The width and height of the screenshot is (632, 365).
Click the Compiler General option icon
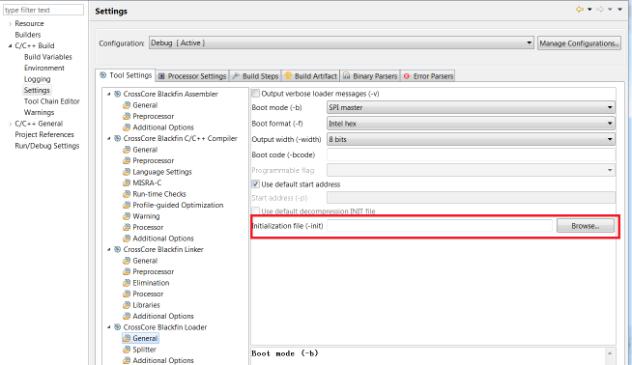click(127, 149)
